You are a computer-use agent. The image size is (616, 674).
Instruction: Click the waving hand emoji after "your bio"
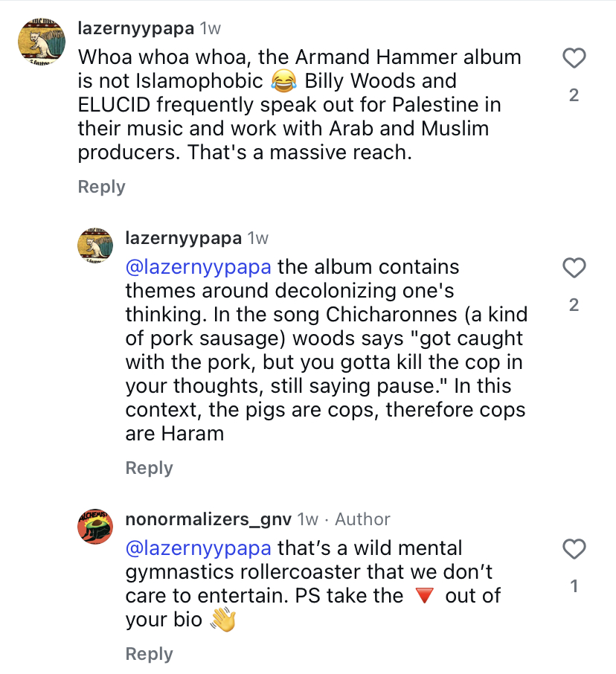[x=222, y=620]
